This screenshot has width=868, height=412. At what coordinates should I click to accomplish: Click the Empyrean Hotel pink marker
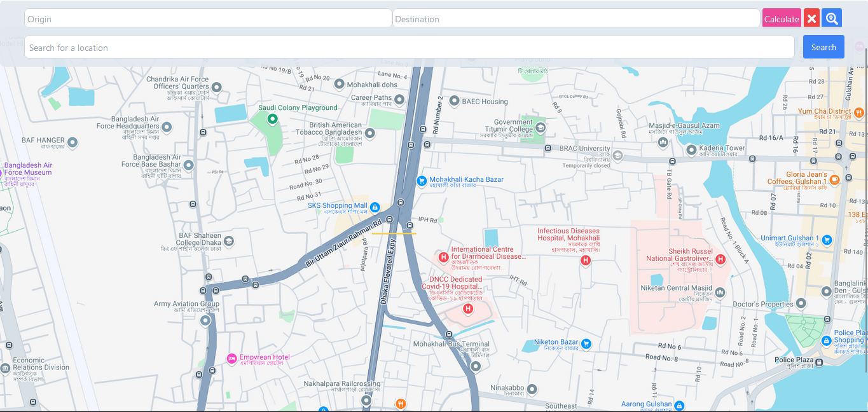pyautogui.click(x=230, y=359)
